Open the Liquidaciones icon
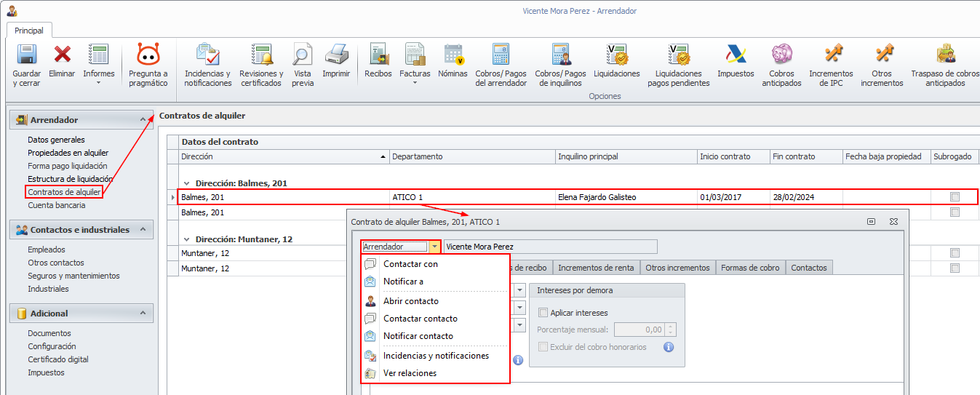Viewport: 980px width, 395px height. (617, 55)
